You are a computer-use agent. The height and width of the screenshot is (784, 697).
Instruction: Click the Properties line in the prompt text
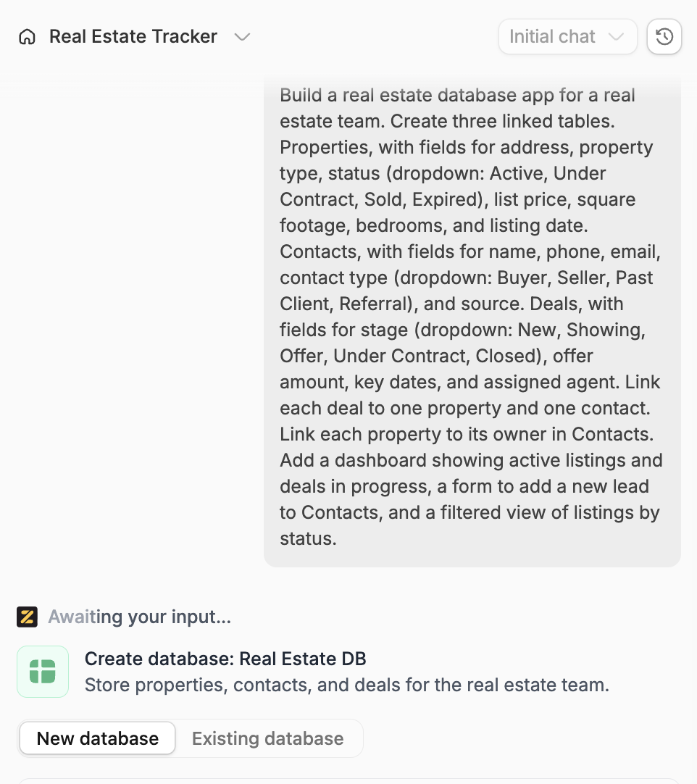pyautogui.click(x=466, y=147)
